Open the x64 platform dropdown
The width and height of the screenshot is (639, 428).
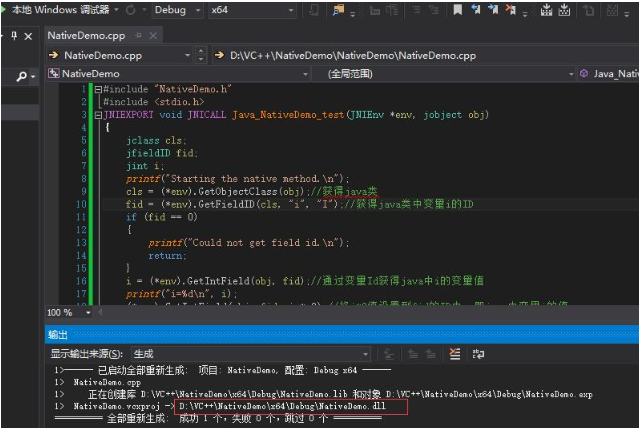252,10
